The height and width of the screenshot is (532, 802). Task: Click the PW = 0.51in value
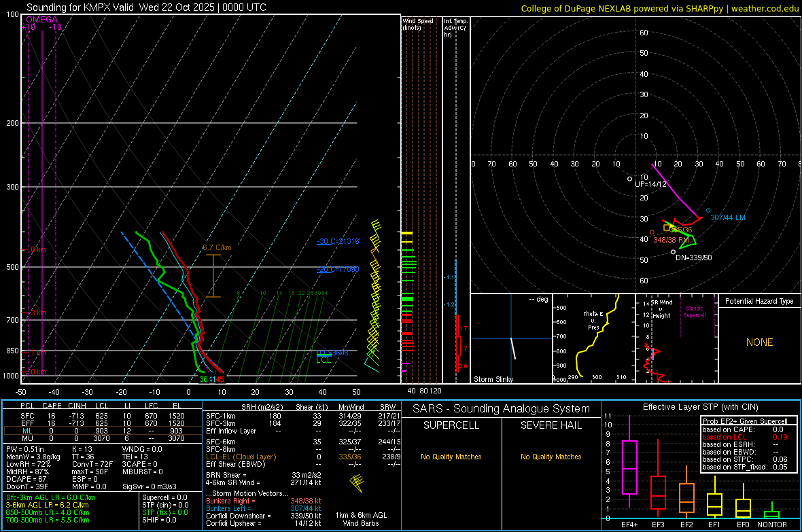[x=25, y=449]
